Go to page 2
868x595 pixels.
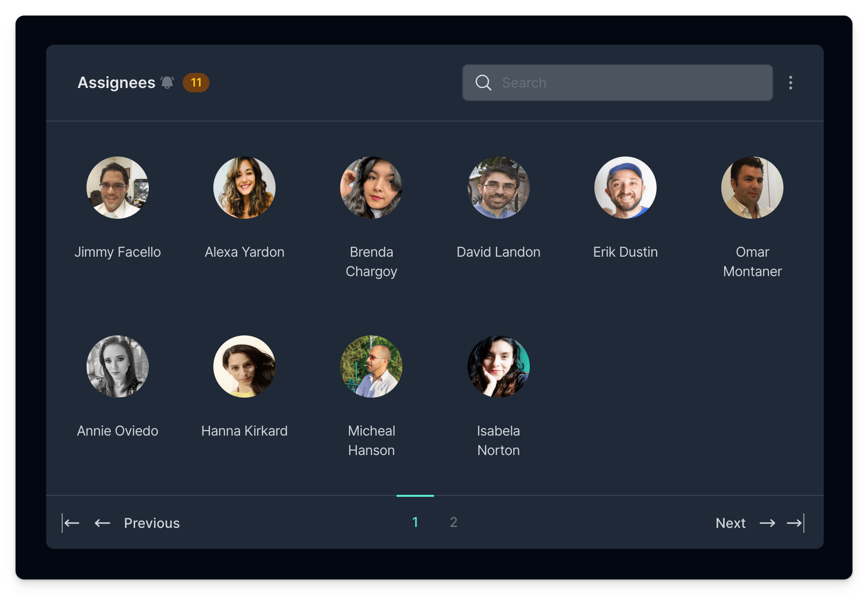click(x=453, y=522)
